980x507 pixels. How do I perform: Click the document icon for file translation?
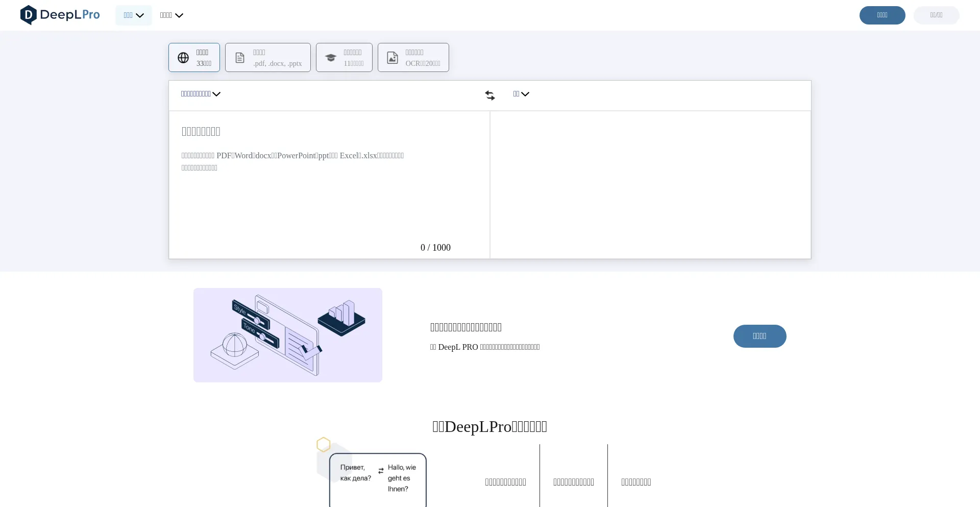pyautogui.click(x=240, y=58)
